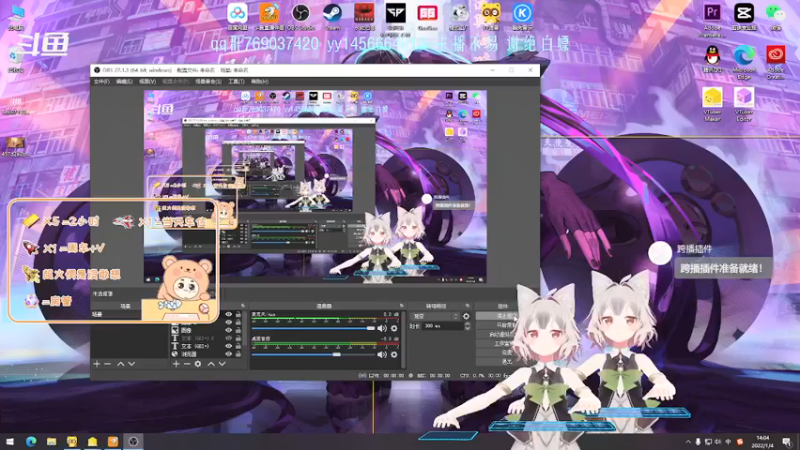This screenshot has height=450, width=800.
Task: Open File Explorer from the taskbar
Action: pos(52,441)
